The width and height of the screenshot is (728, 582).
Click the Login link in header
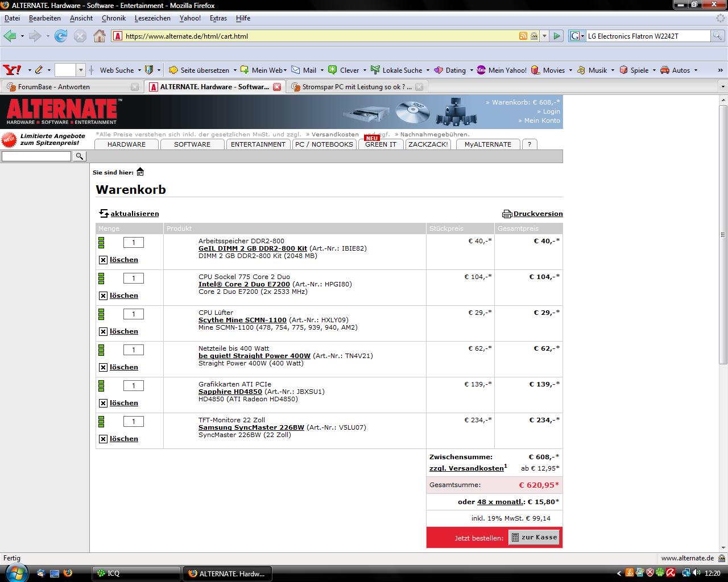(x=551, y=111)
